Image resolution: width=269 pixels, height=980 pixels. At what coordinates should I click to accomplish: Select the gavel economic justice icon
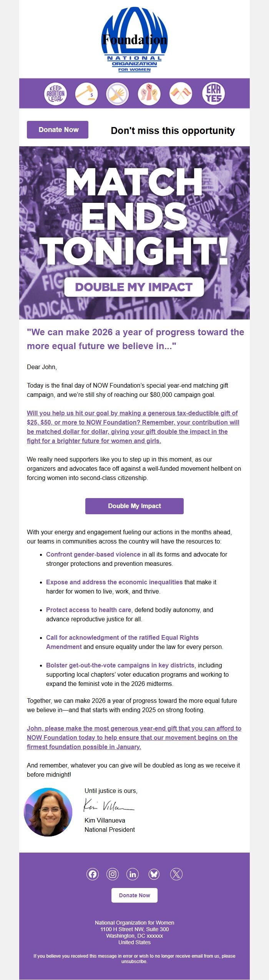(x=87, y=93)
